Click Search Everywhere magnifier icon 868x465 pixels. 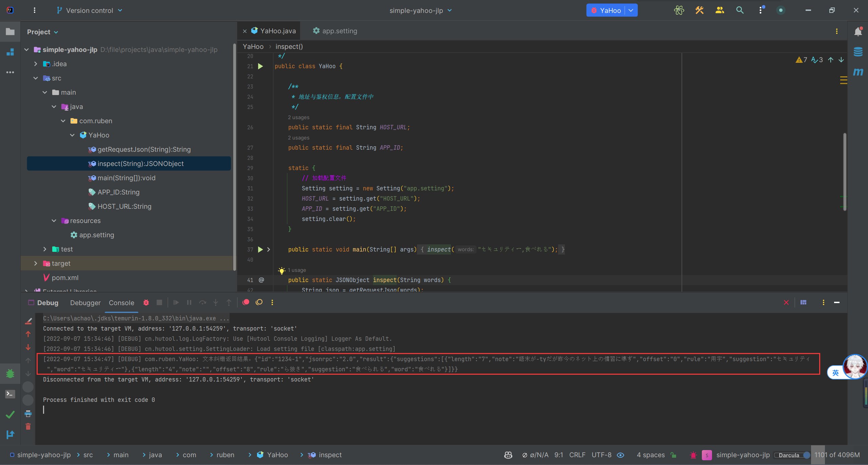(x=740, y=11)
